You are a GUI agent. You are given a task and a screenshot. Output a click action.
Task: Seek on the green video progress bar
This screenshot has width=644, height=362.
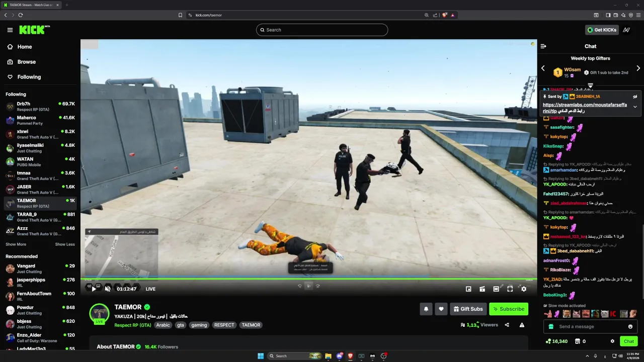coord(309,279)
